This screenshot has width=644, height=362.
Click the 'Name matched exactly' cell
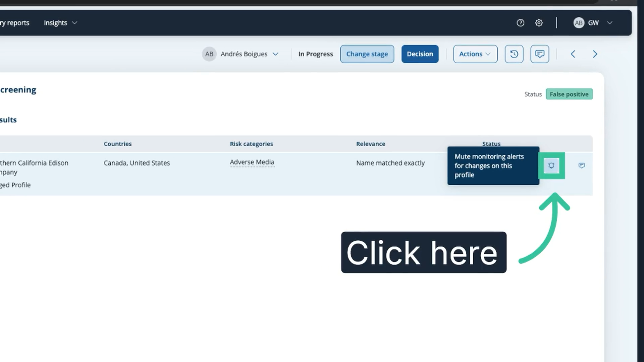pos(390,163)
